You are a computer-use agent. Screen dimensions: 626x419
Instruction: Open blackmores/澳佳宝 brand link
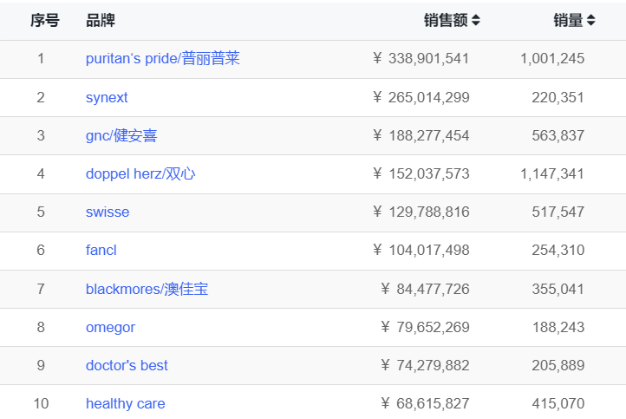(147, 289)
